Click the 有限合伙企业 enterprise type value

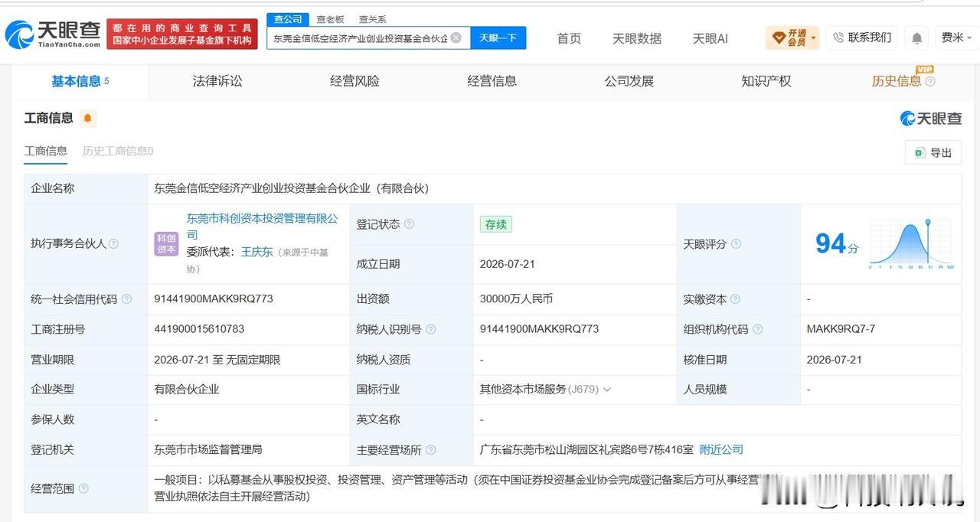[x=187, y=390]
